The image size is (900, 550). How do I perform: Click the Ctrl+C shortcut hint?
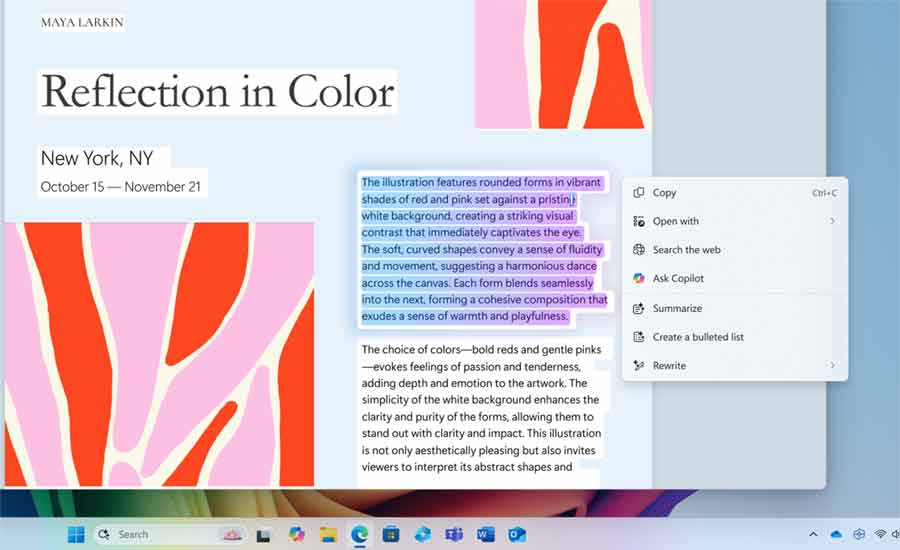pos(824,193)
